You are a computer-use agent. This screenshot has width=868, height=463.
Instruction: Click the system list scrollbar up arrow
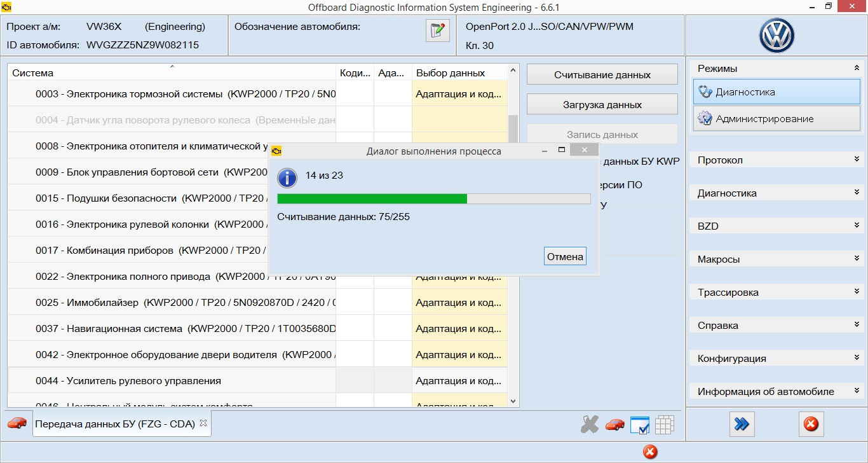(x=513, y=72)
